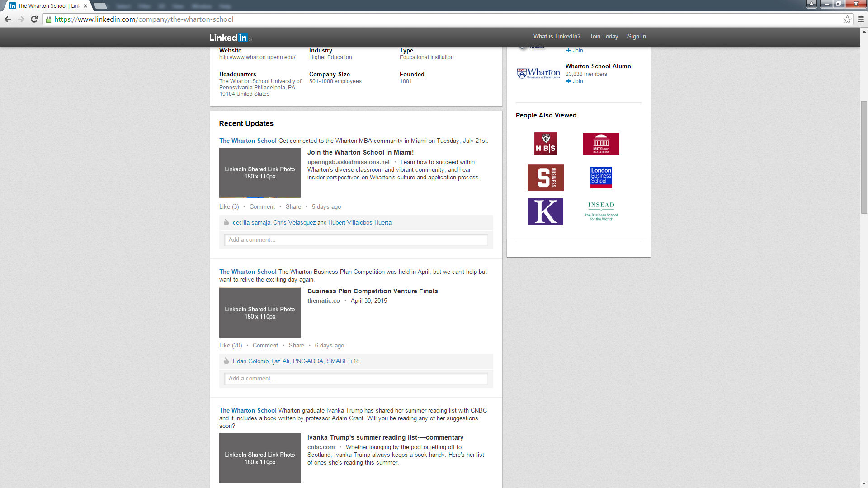Click scrollbar up arrow
The height and width of the screenshot is (488, 868).
pyautogui.click(x=864, y=32)
